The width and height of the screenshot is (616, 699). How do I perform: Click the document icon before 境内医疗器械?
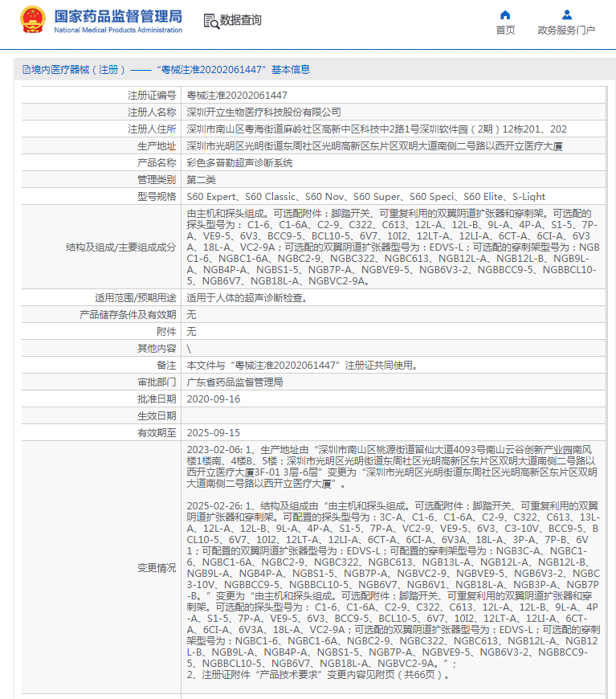[27, 70]
